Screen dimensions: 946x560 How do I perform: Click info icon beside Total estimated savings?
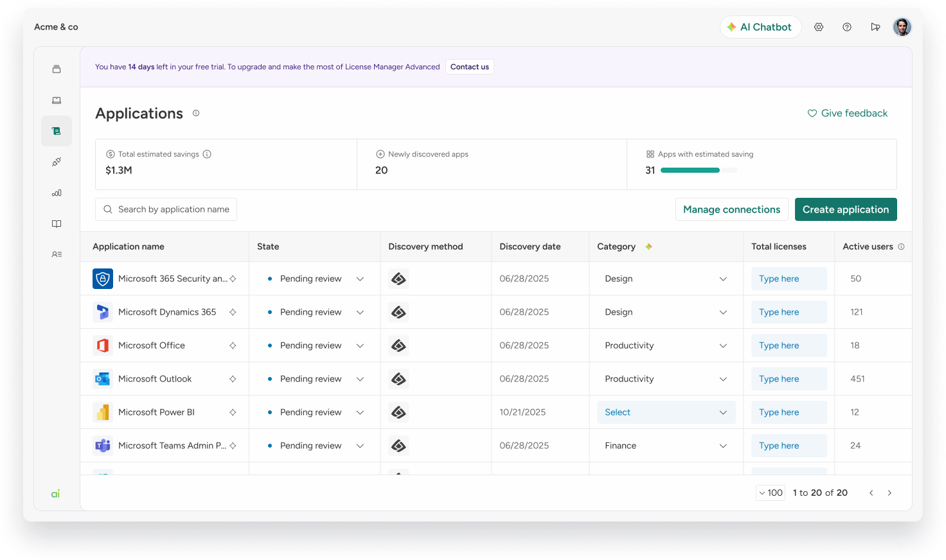point(207,154)
